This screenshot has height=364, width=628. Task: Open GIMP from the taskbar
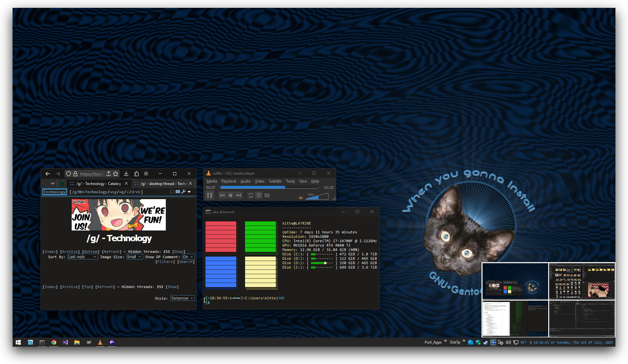pyautogui.click(x=89, y=342)
